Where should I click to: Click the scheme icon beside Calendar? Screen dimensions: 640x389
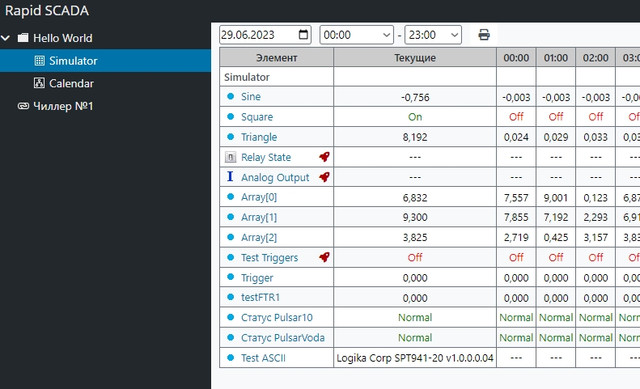(39, 83)
